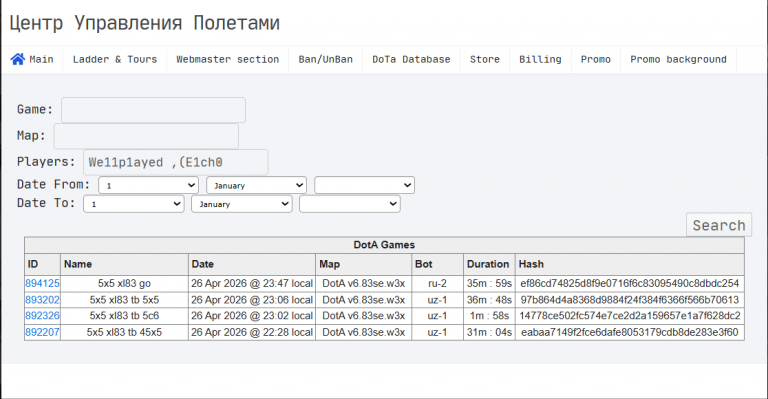Select the game name '5x5 xl83 tb 45x5'
Image resolution: width=768 pixels, height=399 pixels.
(x=124, y=332)
